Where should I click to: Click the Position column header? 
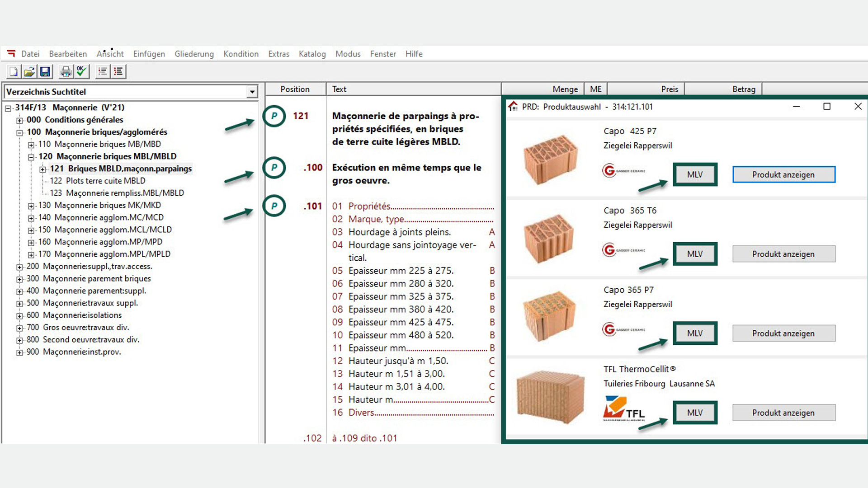pyautogui.click(x=295, y=89)
